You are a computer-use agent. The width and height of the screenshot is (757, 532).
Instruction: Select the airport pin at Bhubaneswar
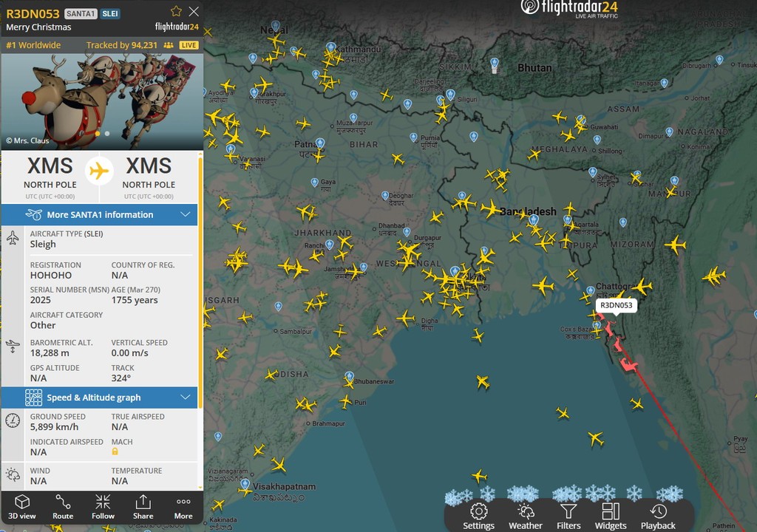click(x=350, y=377)
